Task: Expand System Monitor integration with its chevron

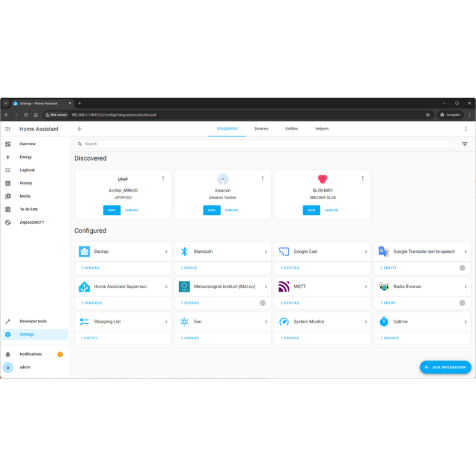Action: pos(366,322)
